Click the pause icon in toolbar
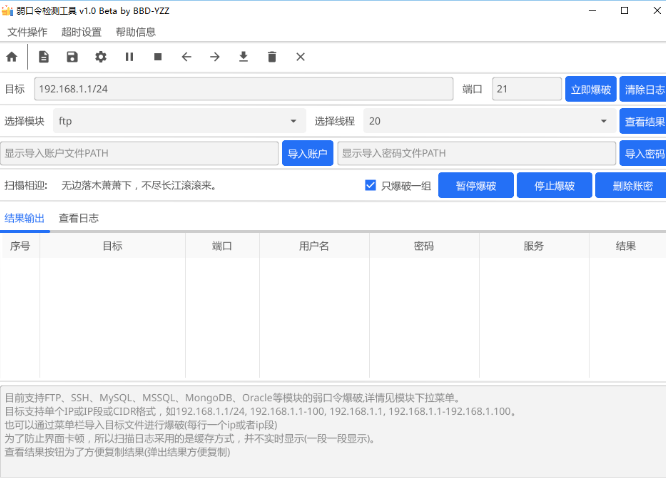666x483 pixels. coord(130,57)
